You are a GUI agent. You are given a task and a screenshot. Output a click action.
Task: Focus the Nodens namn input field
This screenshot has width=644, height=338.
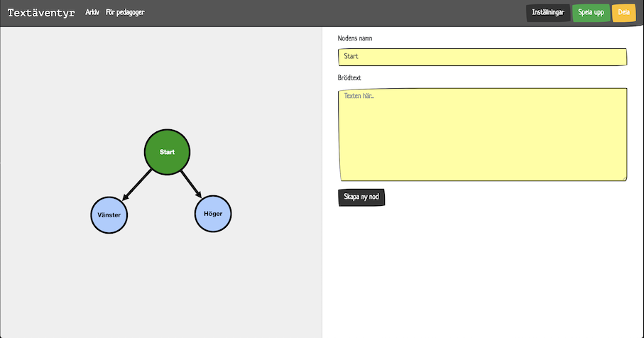(483, 57)
